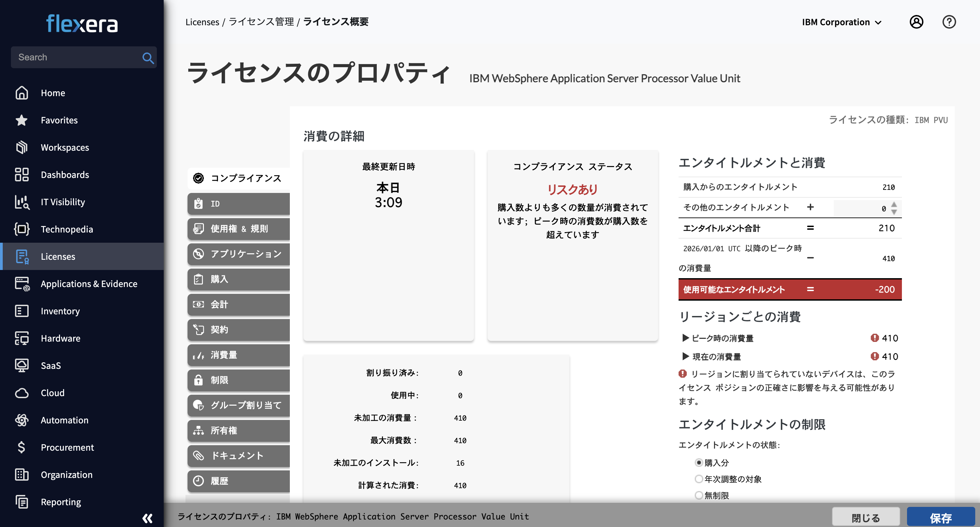This screenshot has height=527, width=980.
Task: Select the Cloud navigation icon
Action: pyautogui.click(x=21, y=393)
